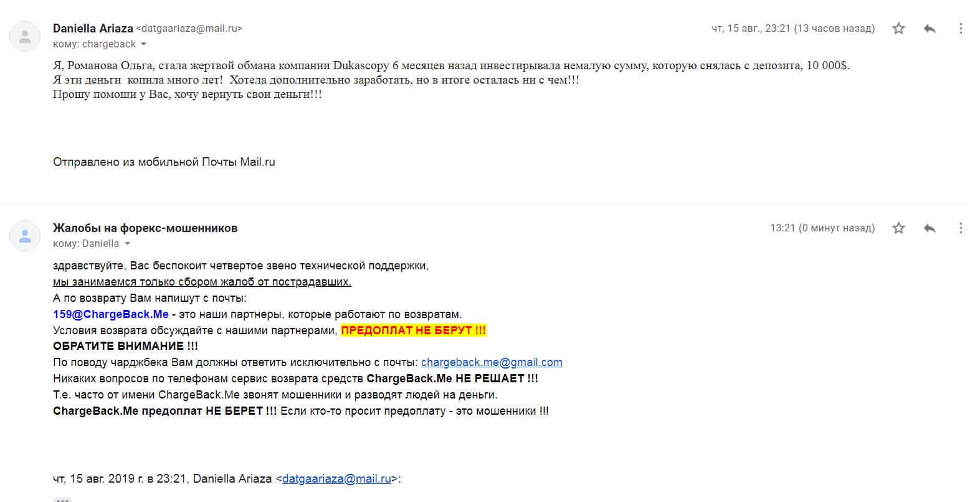
Task: Open the chargeback.me@gmail.com link
Action: point(492,362)
